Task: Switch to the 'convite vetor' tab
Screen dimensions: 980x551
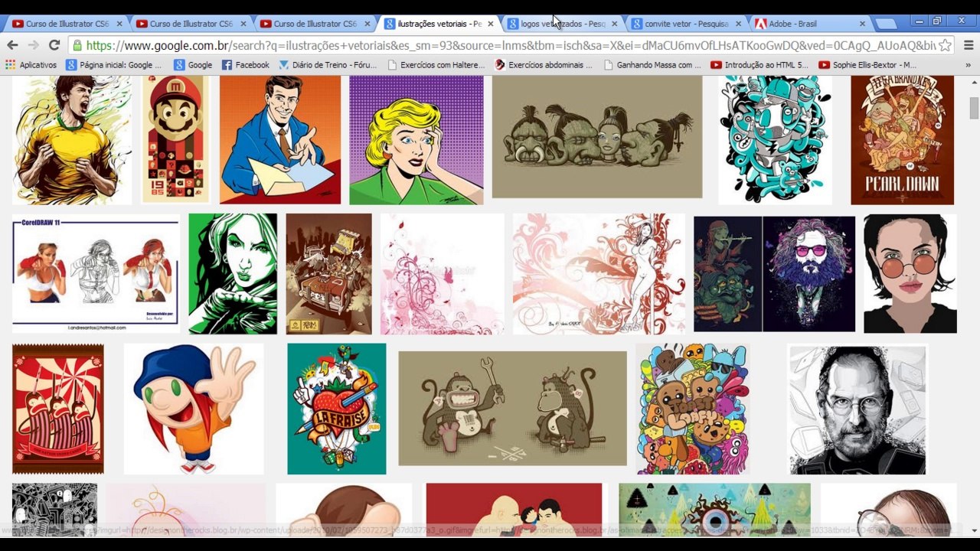Action: point(686,24)
